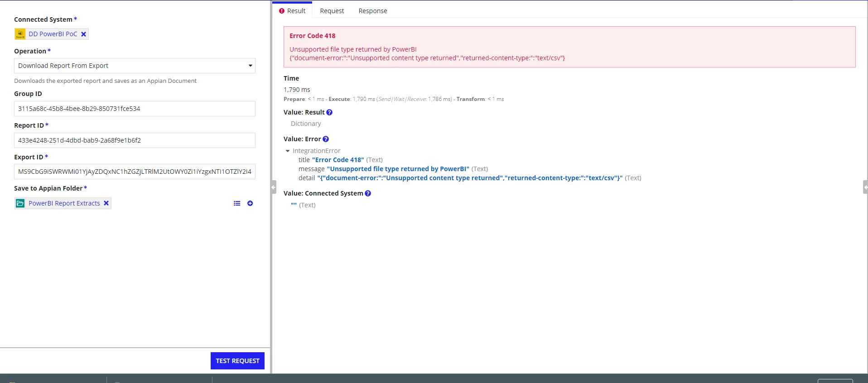The height and width of the screenshot is (383, 868).
Task: Click the create new folder plus icon
Action: [250, 203]
